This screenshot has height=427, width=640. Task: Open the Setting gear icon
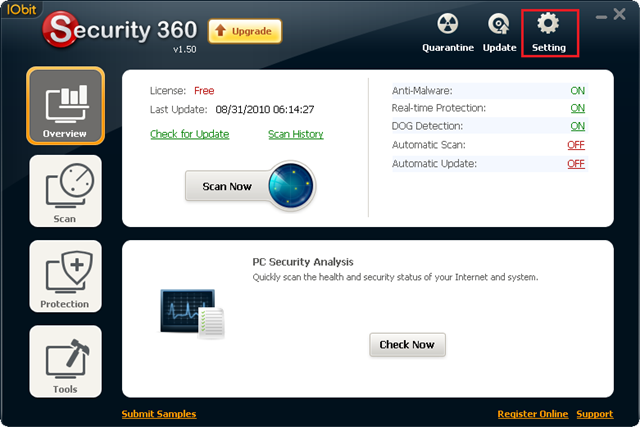(x=548, y=23)
